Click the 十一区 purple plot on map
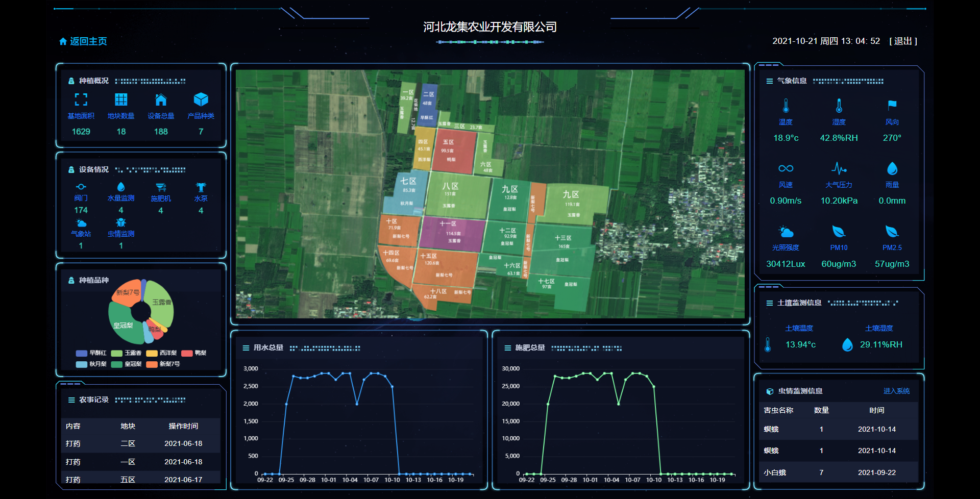Viewport: 980px width, 499px height. 450,234
